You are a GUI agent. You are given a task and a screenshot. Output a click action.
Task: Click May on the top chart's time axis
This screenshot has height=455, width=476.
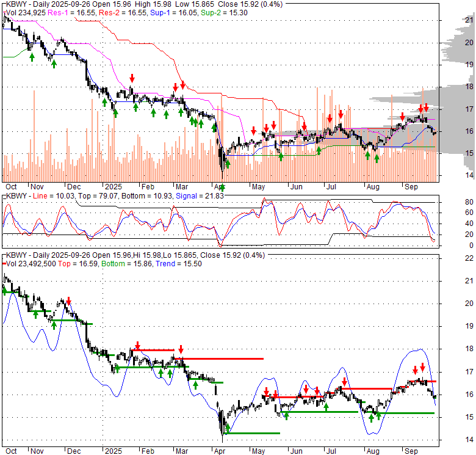pos(258,187)
